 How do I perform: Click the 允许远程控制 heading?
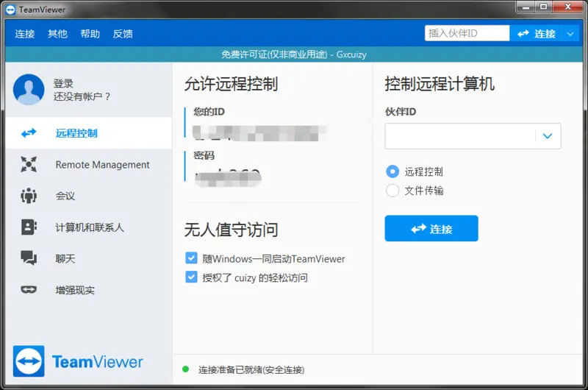(x=231, y=84)
